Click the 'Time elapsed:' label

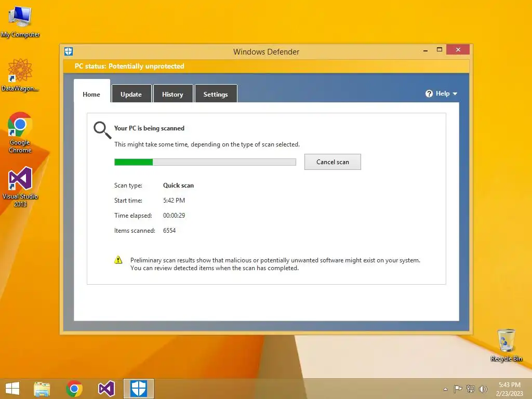tap(133, 216)
